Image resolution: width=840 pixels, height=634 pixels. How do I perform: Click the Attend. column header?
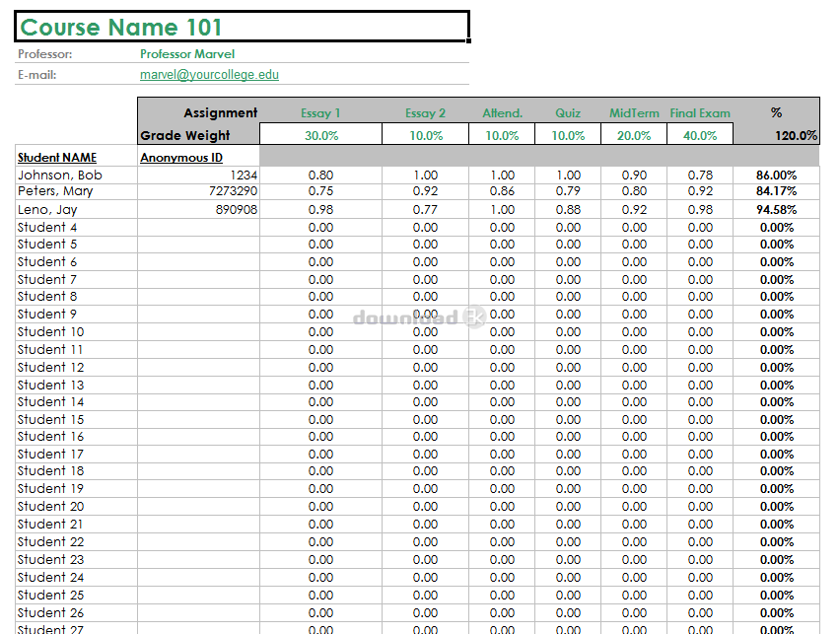coord(502,113)
